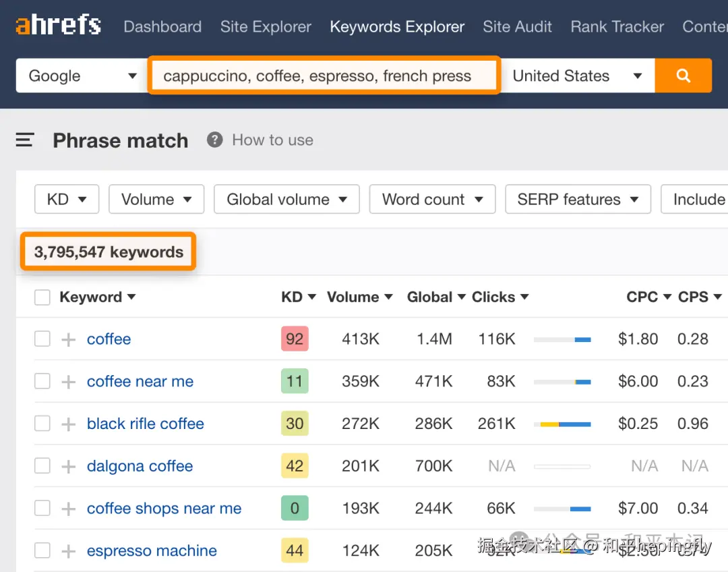Click the 0.96 CPS value
The image size is (728, 572).
coord(692,424)
